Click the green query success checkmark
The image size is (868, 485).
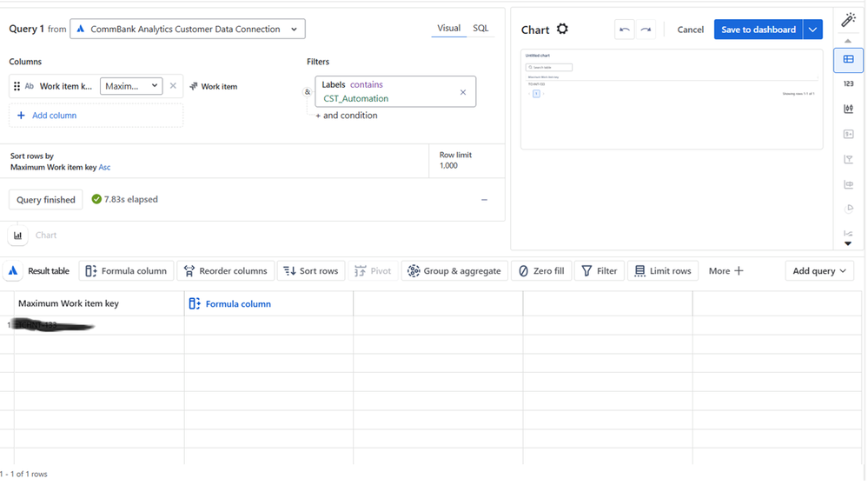(96, 199)
